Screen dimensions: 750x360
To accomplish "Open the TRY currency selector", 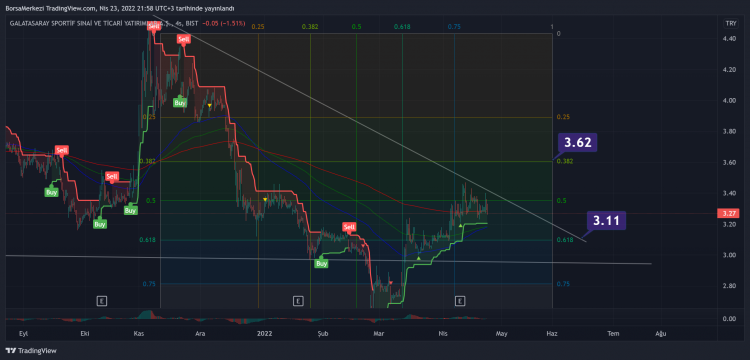I will tap(730, 23).
